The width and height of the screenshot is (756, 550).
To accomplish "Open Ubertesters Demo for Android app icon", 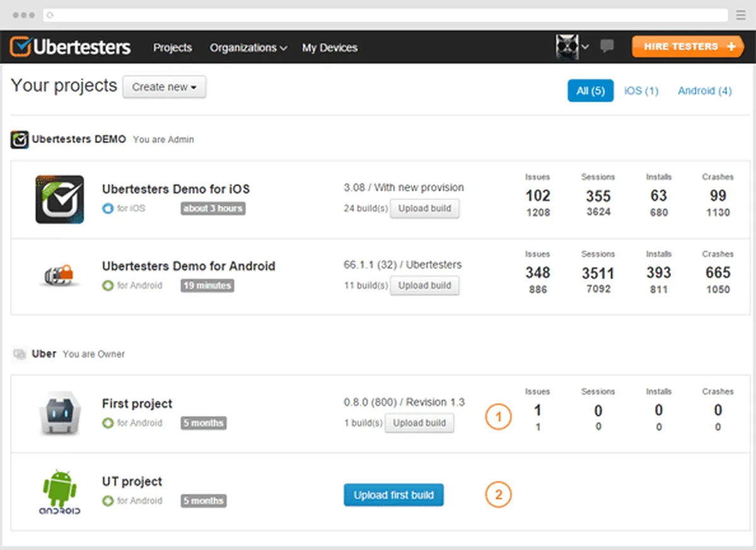I will [x=60, y=275].
